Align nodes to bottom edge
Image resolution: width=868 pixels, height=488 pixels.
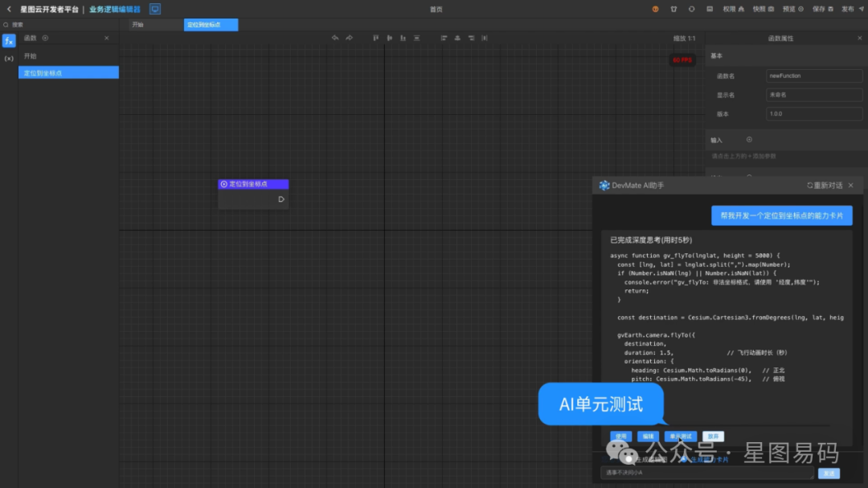click(x=403, y=38)
